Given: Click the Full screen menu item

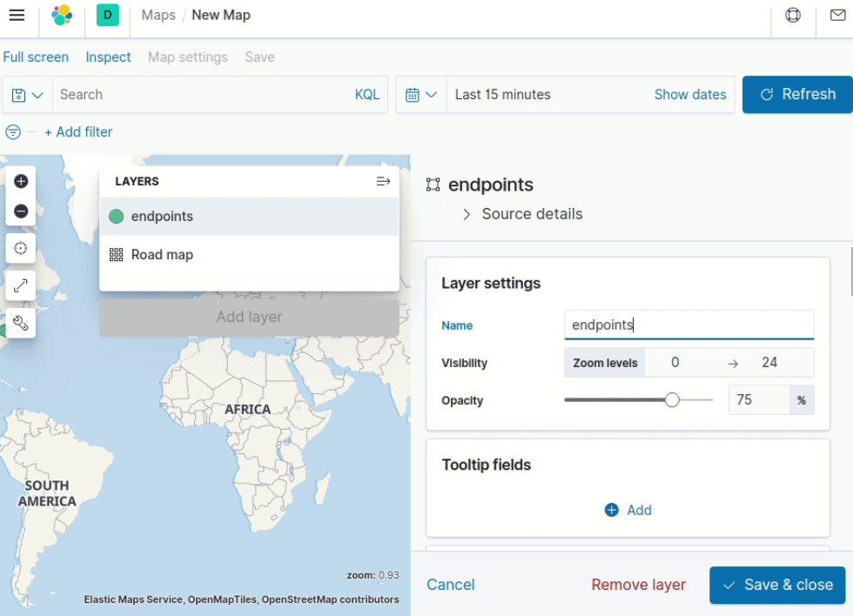Looking at the screenshot, I should [x=36, y=57].
